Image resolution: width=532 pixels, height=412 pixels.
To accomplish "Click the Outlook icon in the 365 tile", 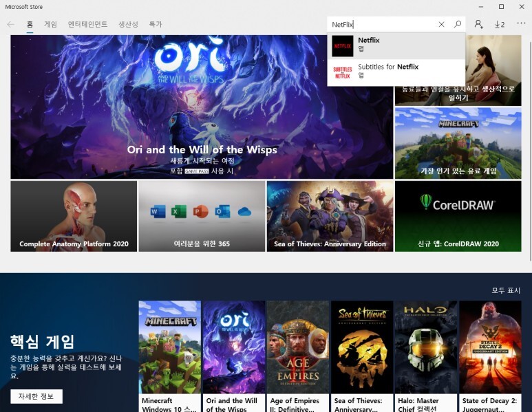I will pos(222,212).
